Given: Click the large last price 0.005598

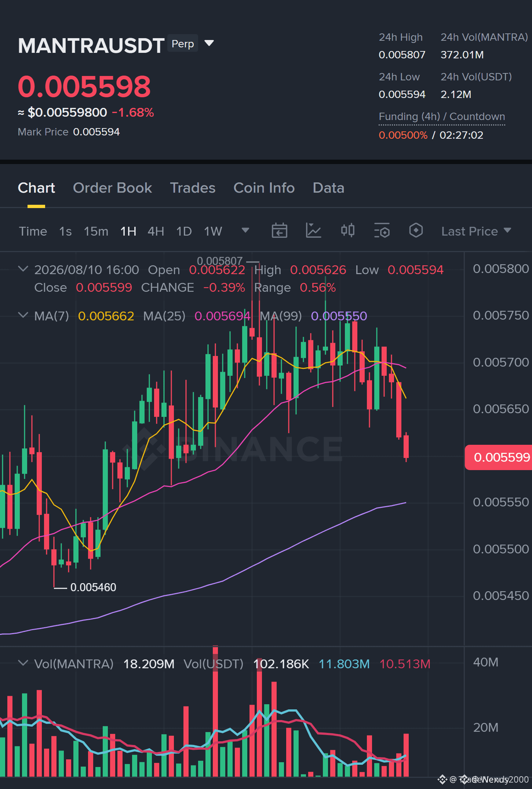Looking at the screenshot, I should (x=84, y=87).
